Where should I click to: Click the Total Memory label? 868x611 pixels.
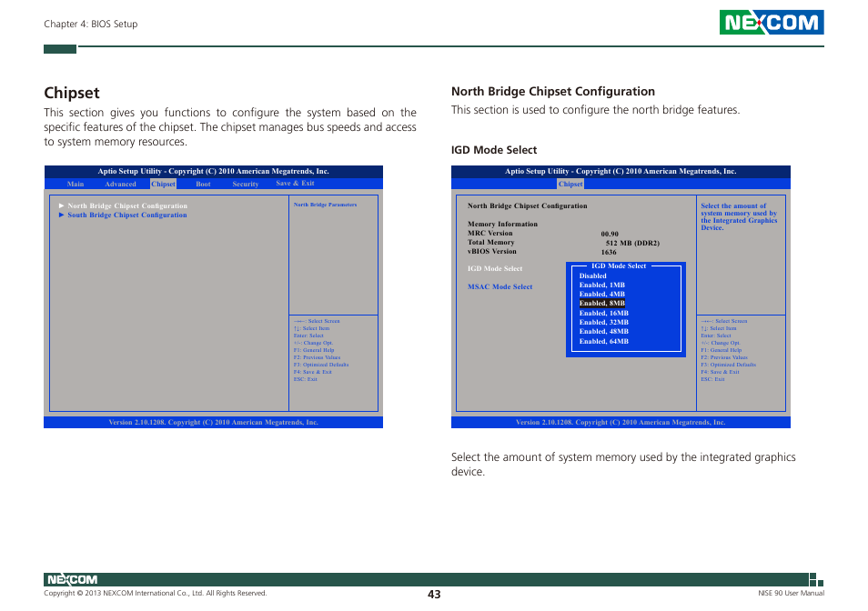point(491,242)
